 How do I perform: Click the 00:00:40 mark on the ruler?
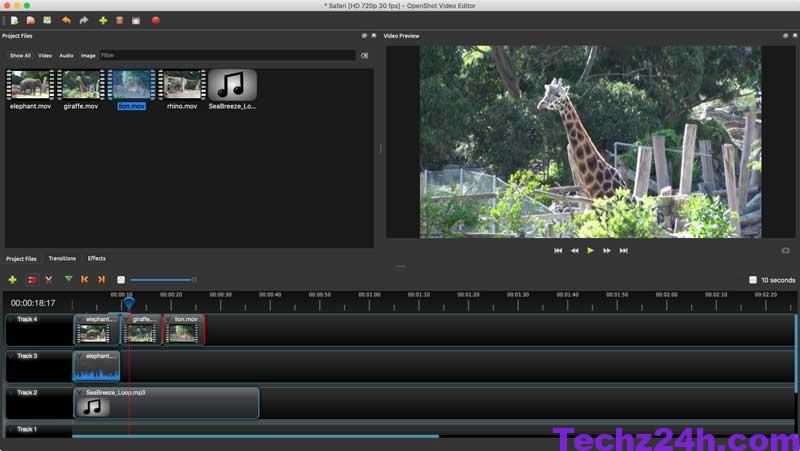pyautogui.click(x=270, y=295)
